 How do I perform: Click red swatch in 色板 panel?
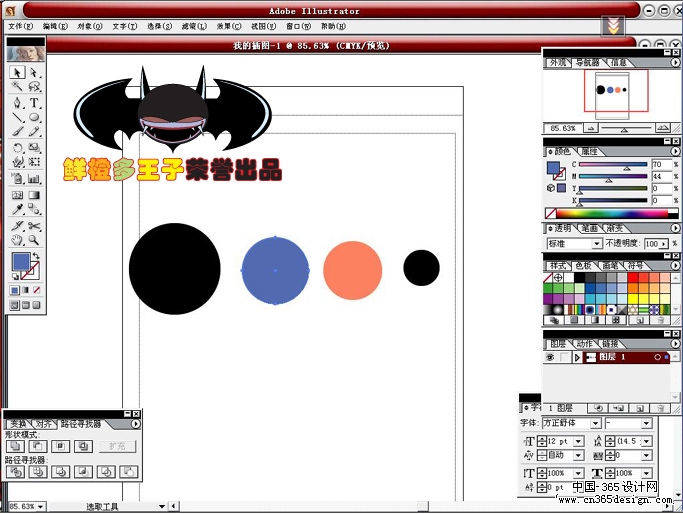pyautogui.click(x=633, y=277)
